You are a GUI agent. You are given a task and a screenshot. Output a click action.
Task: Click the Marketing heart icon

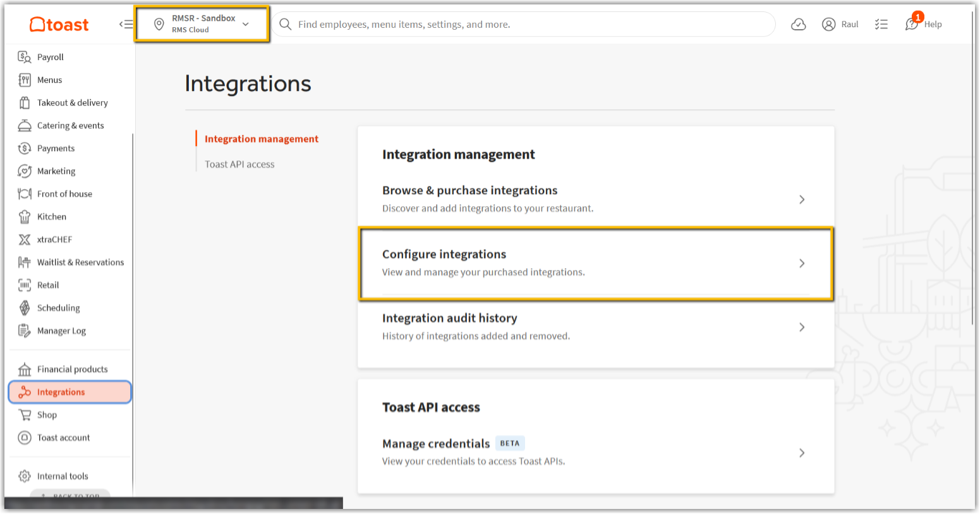[x=25, y=171]
